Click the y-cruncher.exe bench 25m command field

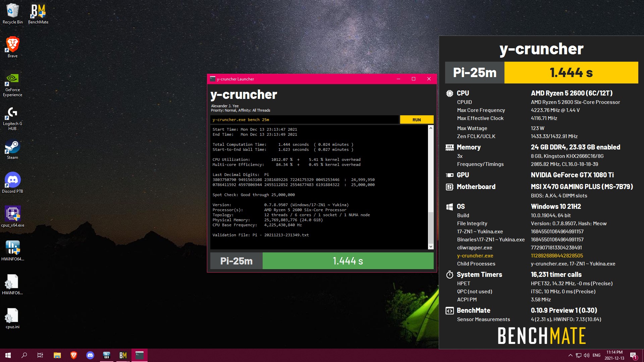305,120
